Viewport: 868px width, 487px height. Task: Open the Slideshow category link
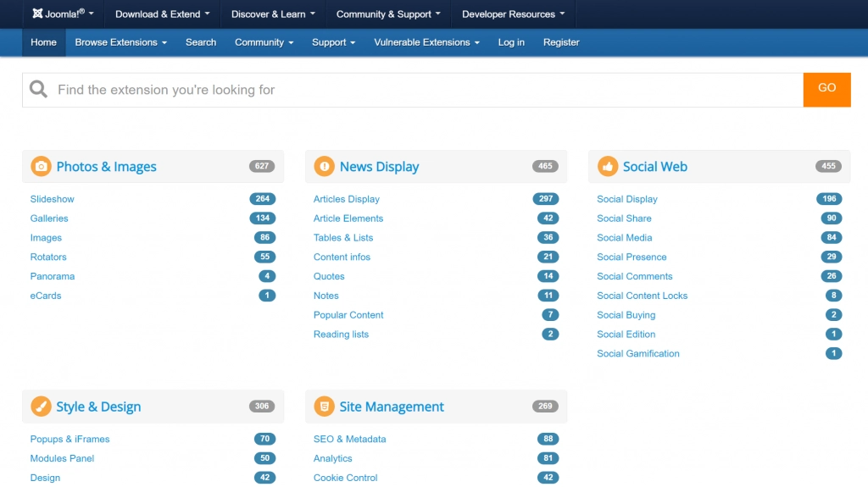tap(53, 199)
